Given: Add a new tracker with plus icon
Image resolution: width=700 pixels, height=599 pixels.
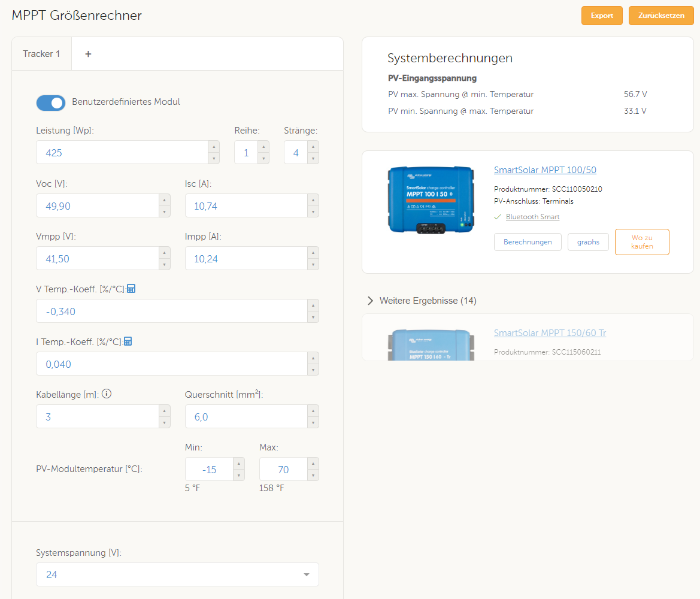Looking at the screenshot, I should (88, 54).
